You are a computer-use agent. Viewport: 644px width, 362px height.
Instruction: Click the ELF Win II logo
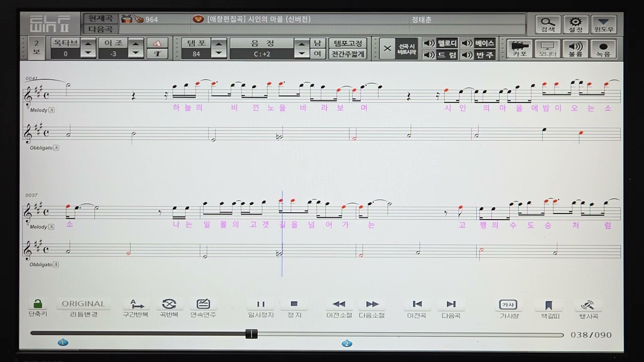click(50, 24)
